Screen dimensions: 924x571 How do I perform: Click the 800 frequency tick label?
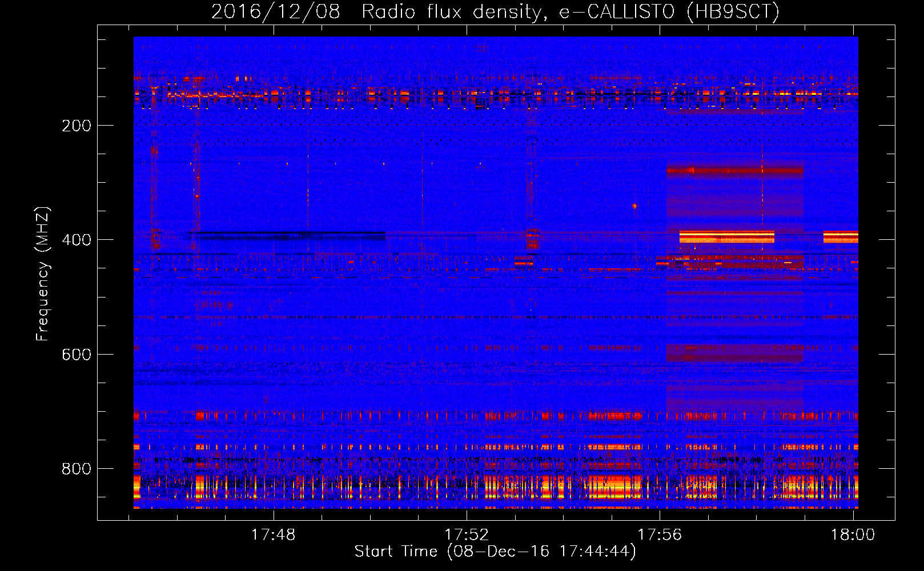(x=77, y=469)
